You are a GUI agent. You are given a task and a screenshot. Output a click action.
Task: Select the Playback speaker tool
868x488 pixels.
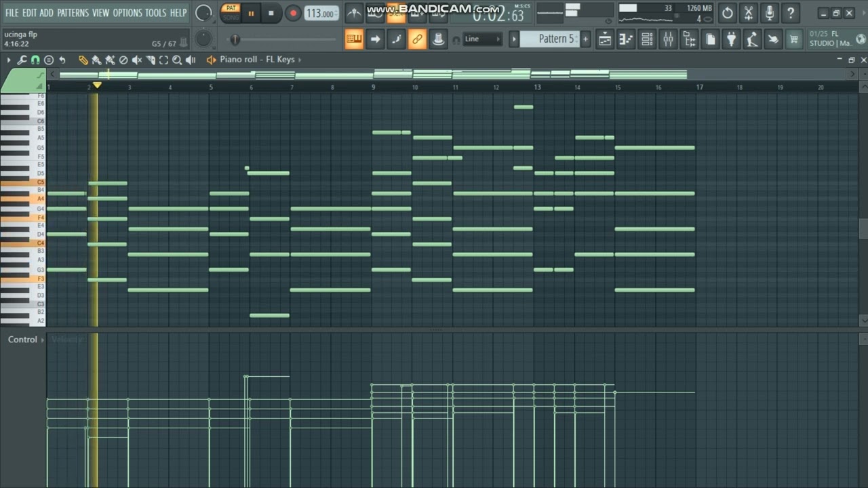(x=191, y=60)
